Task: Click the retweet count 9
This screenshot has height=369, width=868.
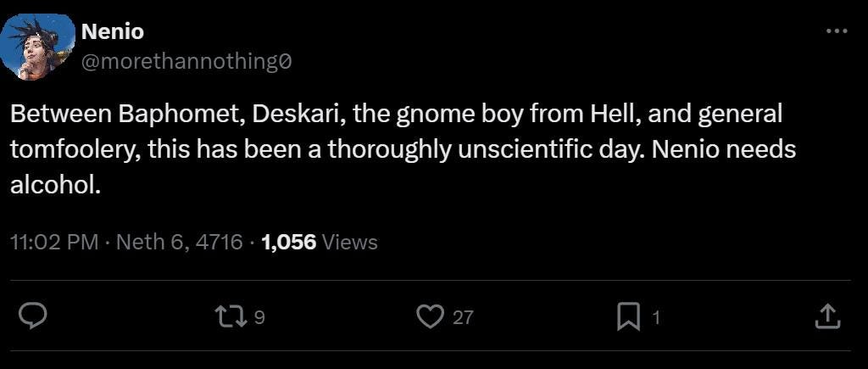Action: (259, 317)
